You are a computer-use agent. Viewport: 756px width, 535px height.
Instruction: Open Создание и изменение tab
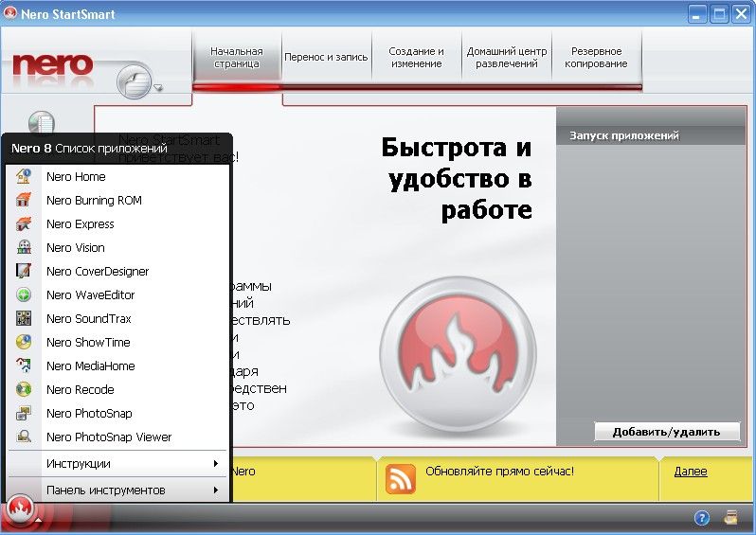(x=416, y=58)
